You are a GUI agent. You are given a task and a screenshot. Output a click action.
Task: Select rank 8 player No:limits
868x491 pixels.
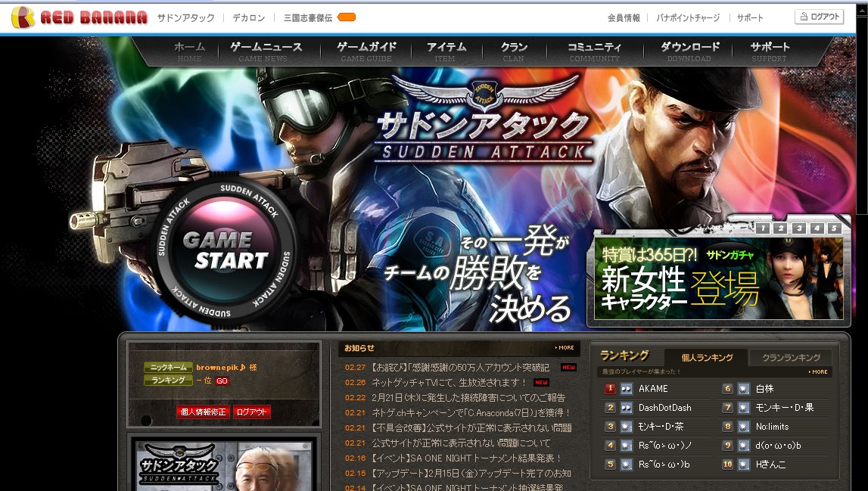point(772,426)
